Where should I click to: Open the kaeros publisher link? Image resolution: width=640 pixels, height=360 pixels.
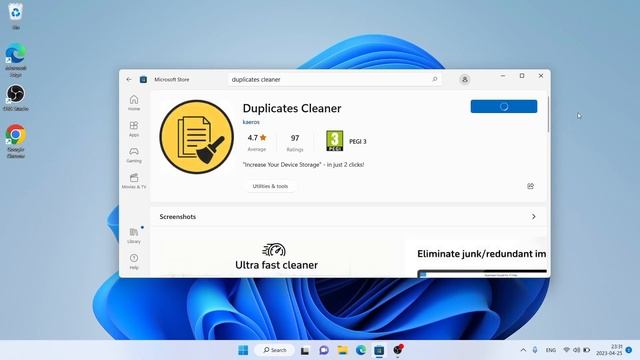pos(251,122)
